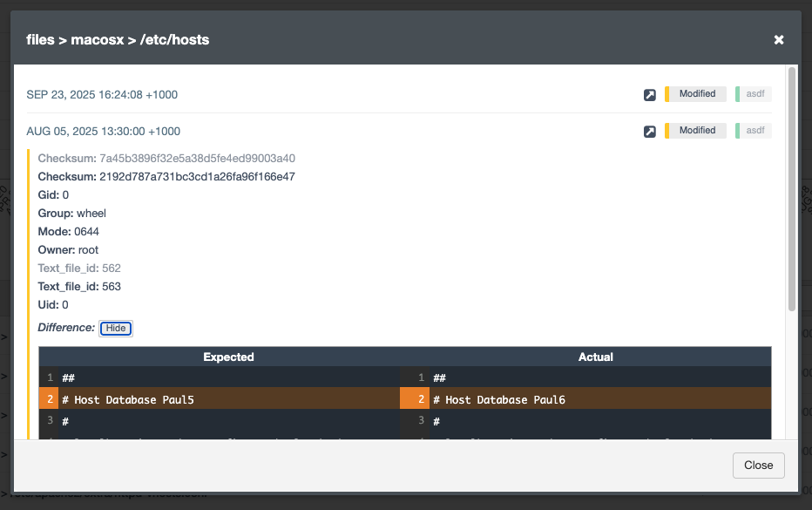Screen dimensions: 812x510
Task: Click the modal's vertical scrollbar
Action: point(791,187)
